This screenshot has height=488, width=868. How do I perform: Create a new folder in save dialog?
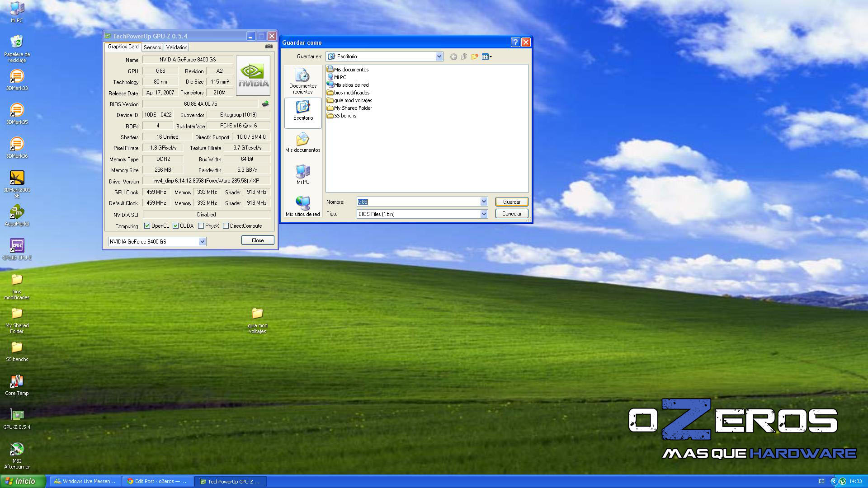[x=475, y=56]
